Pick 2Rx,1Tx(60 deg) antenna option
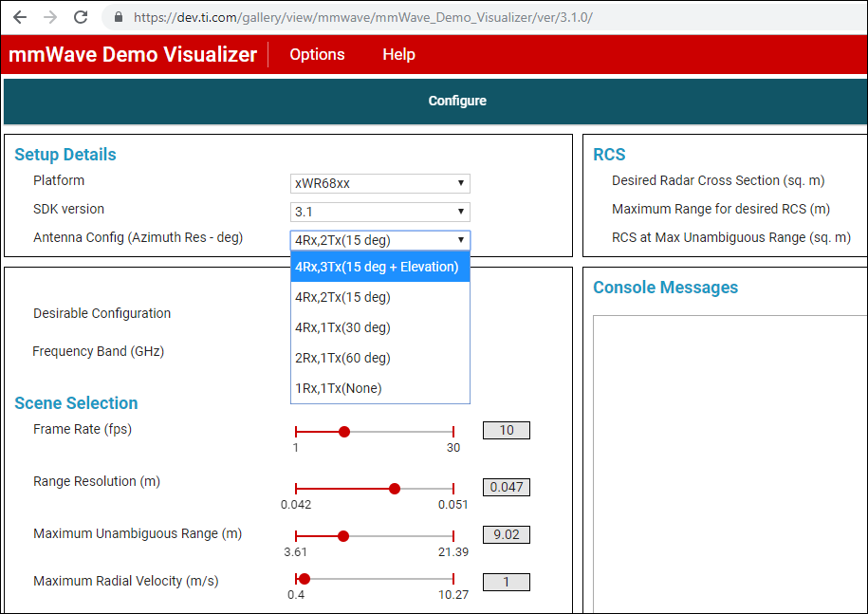 pyautogui.click(x=379, y=358)
